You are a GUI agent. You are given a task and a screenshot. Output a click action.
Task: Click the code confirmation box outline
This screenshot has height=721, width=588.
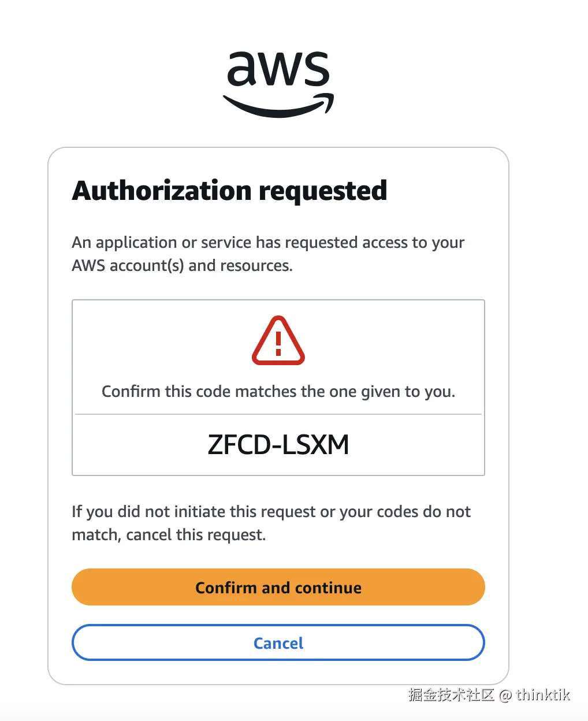(278, 300)
